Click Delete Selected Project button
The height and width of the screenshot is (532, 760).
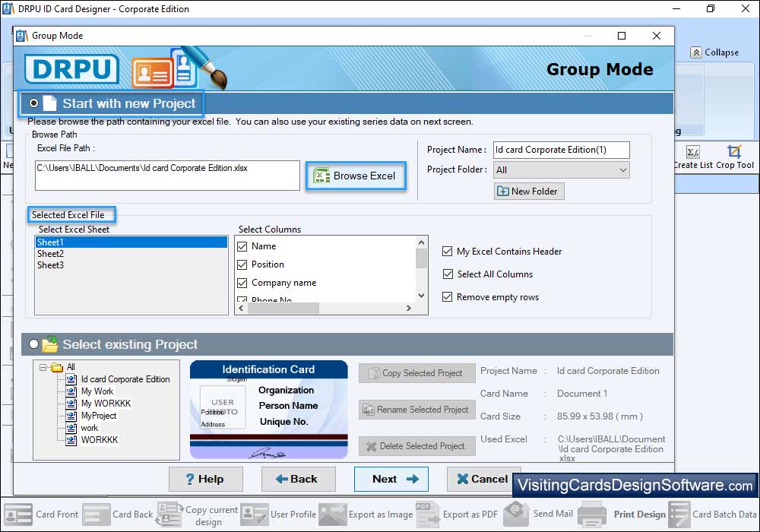[x=416, y=446]
